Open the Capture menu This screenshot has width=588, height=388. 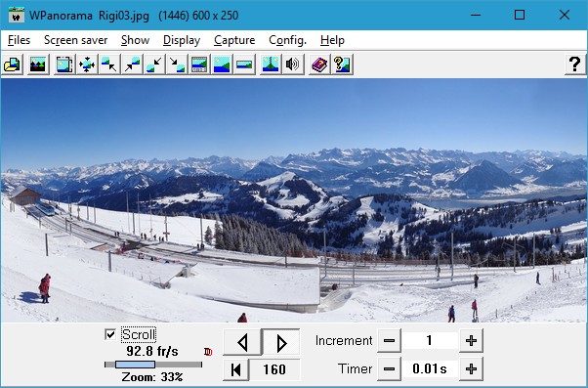pos(234,40)
